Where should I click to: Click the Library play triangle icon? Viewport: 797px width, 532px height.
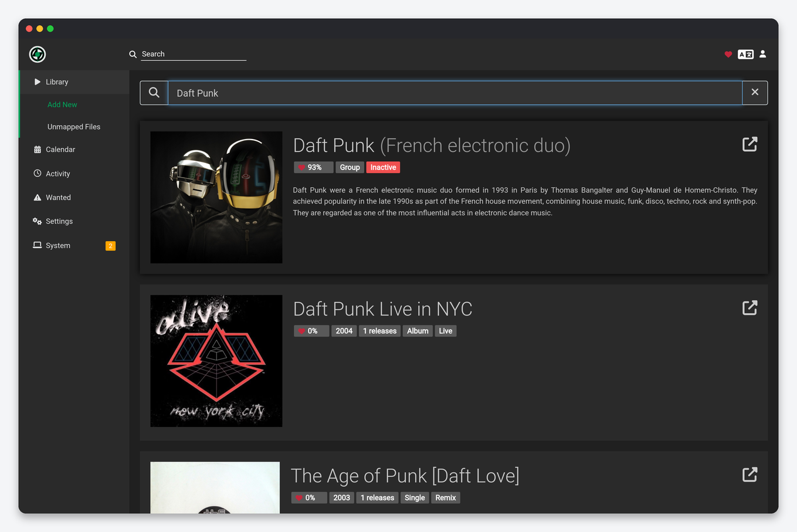pyautogui.click(x=38, y=82)
